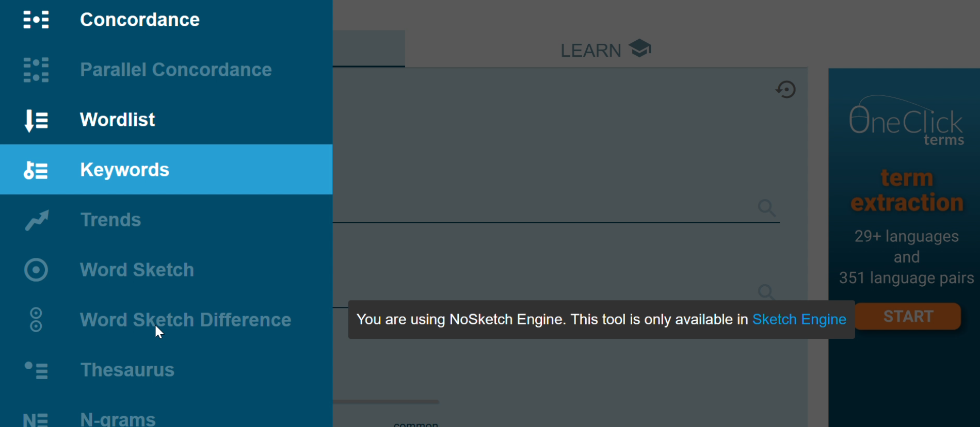Screen dimensions: 980x427
Task: Click the upper magnifying glass search icon
Action: click(x=767, y=208)
